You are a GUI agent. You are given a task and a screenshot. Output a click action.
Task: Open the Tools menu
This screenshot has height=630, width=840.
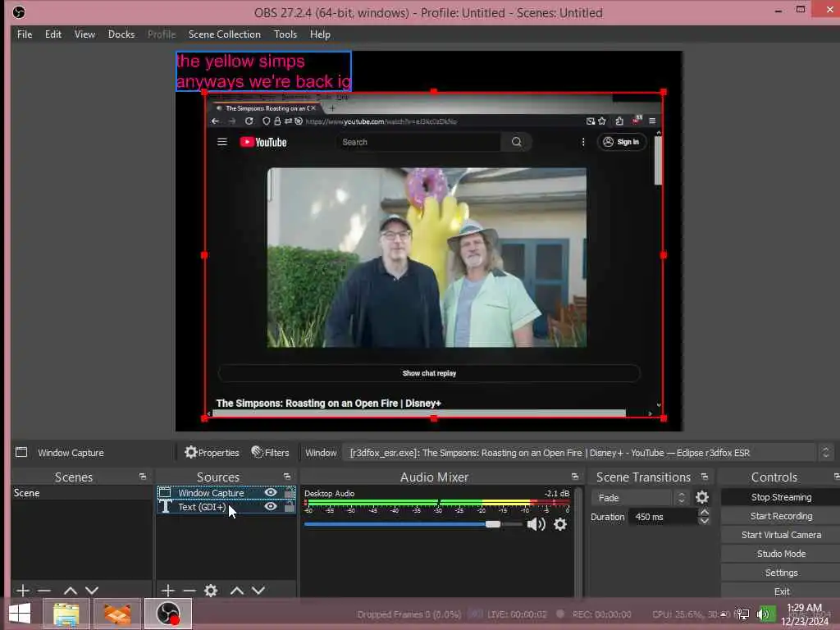click(285, 34)
